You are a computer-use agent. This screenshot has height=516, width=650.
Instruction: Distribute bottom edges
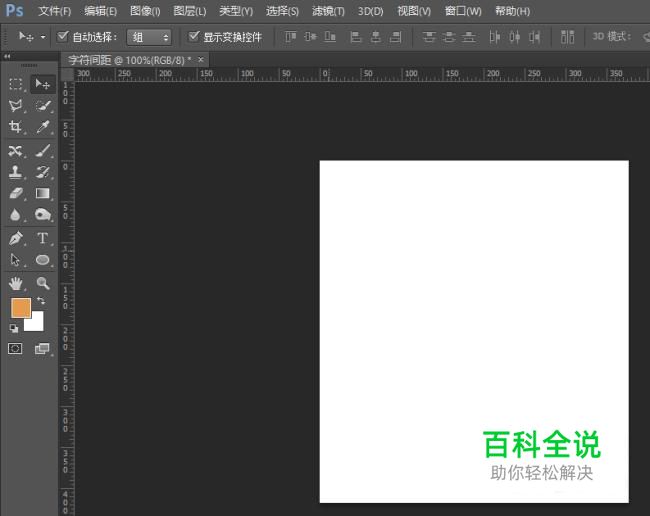pos(469,37)
